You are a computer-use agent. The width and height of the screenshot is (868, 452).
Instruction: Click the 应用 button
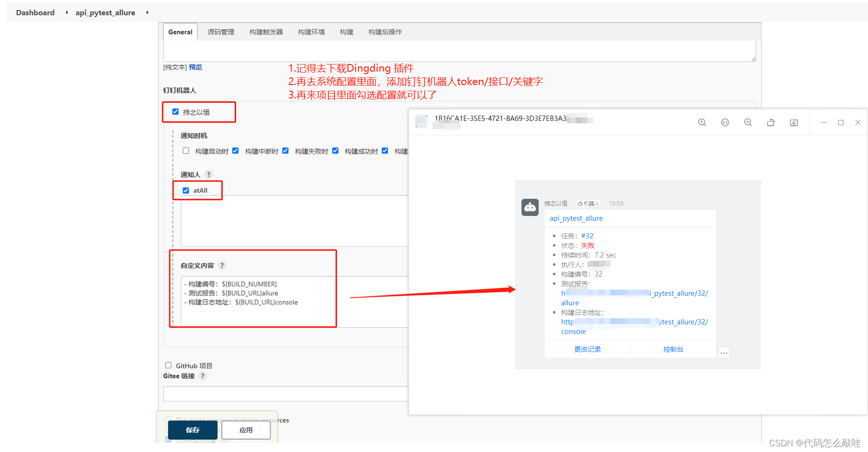click(246, 430)
